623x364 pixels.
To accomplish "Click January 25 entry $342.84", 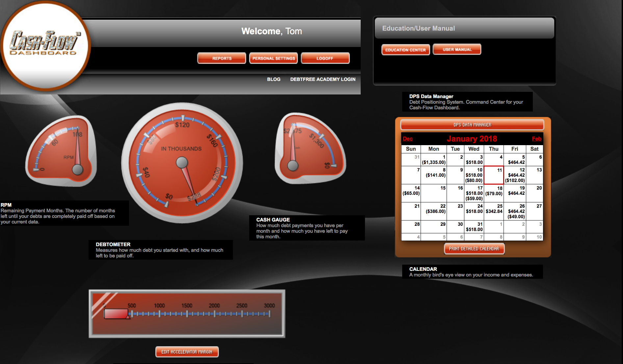I will pyautogui.click(x=494, y=211).
